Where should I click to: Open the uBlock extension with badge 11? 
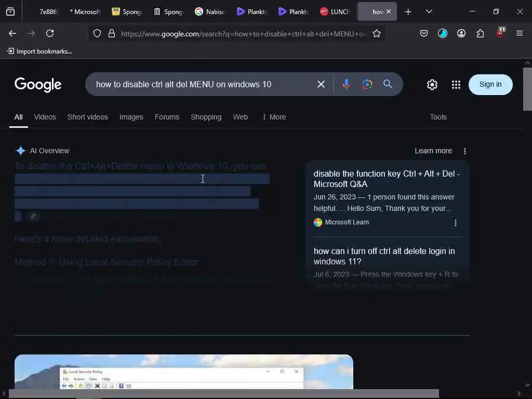pyautogui.click(x=500, y=33)
